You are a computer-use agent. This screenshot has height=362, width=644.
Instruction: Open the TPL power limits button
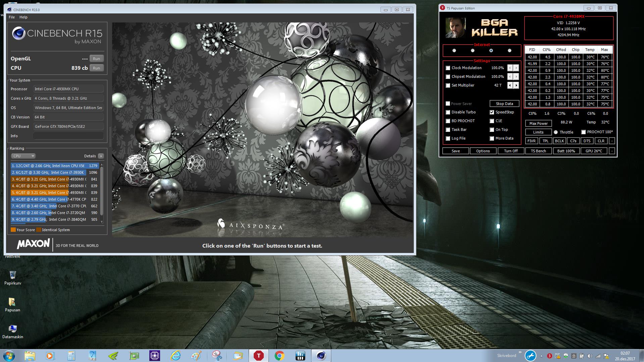pyautogui.click(x=546, y=141)
